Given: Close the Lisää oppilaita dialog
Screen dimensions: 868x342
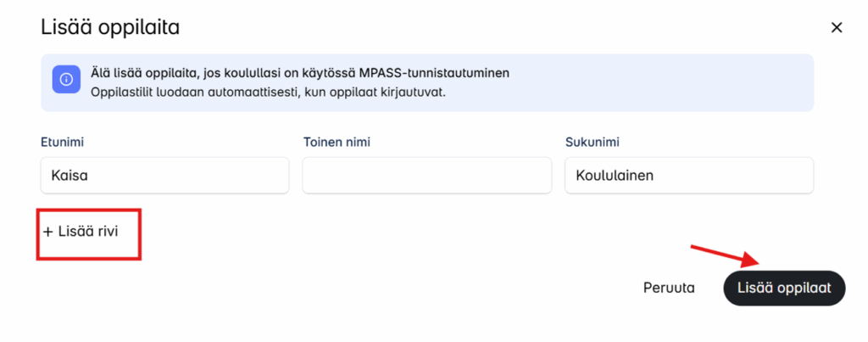Looking at the screenshot, I should coord(836,28).
